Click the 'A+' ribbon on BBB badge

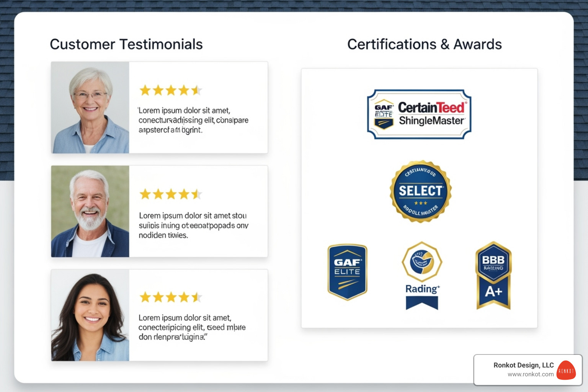click(493, 292)
